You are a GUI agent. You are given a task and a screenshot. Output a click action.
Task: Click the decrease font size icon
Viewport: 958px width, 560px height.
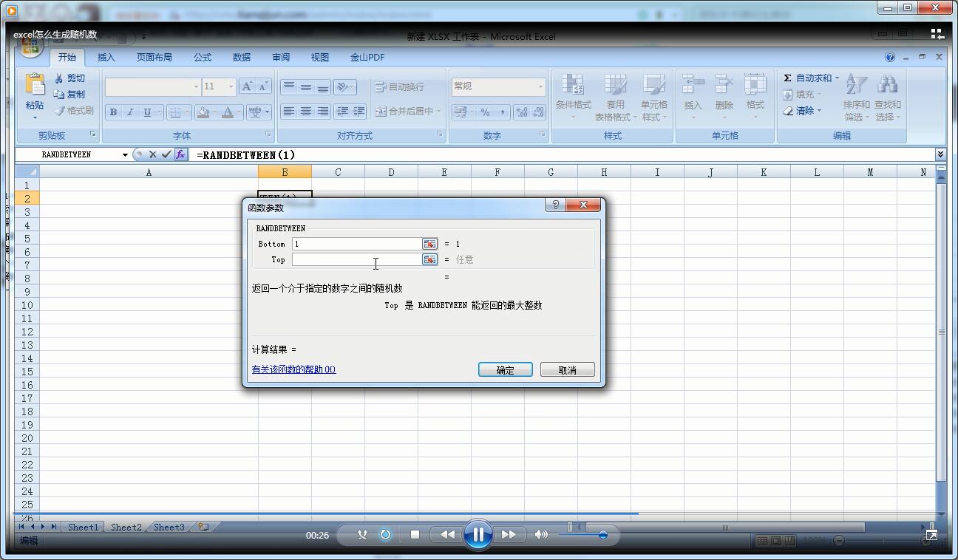[263, 86]
